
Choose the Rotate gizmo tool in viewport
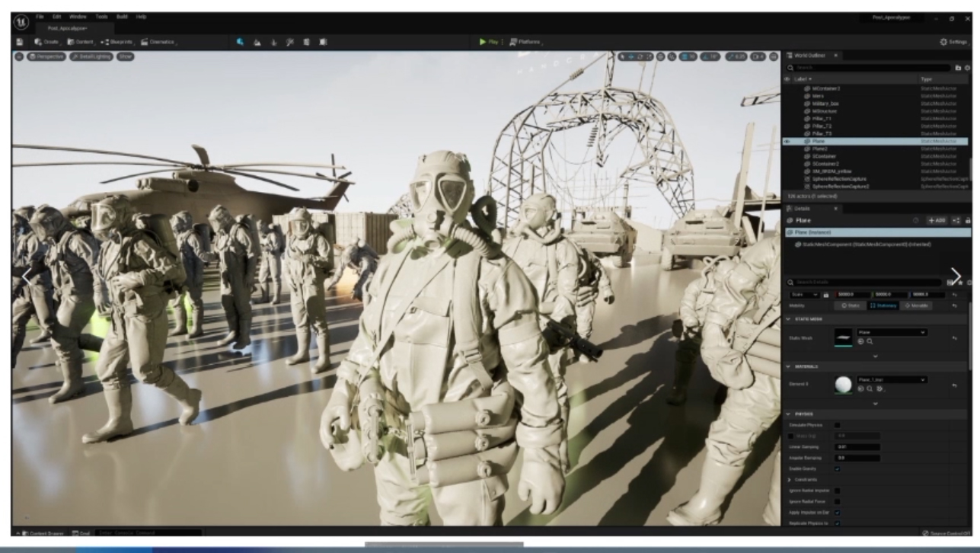click(x=640, y=56)
